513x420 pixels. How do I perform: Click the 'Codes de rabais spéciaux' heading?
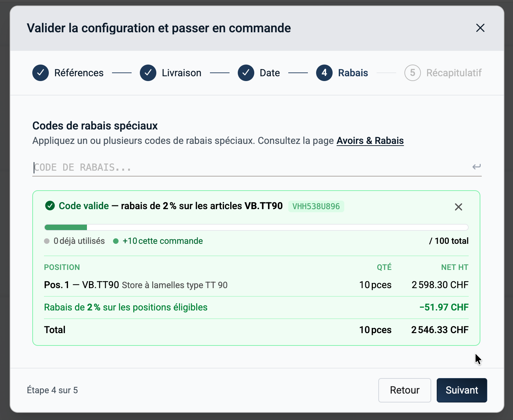point(95,126)
